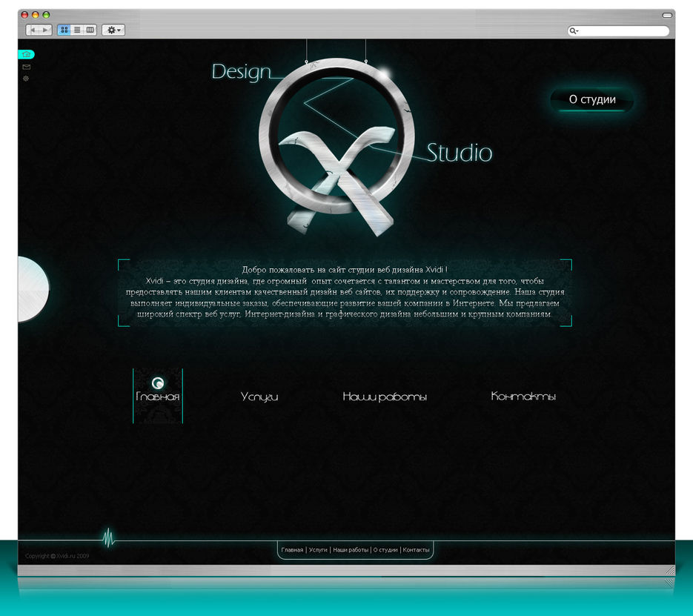
Task: Click the toolbar toggle pill button
Action: tap(667, 15)
